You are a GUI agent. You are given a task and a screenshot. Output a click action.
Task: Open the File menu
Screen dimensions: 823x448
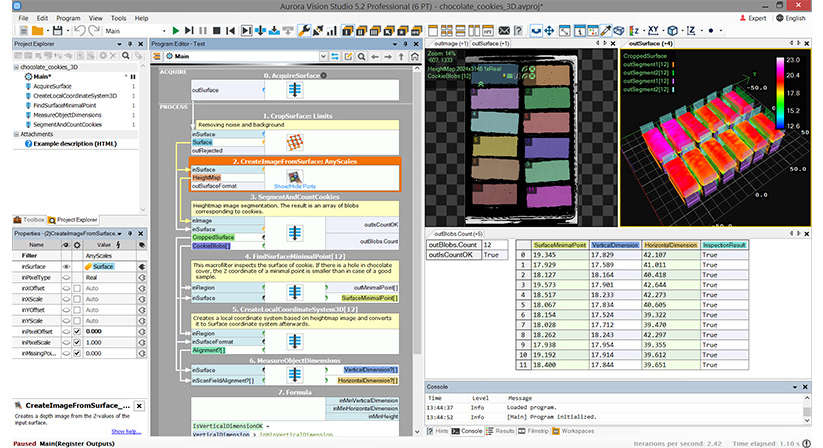(x=24, y=18)
